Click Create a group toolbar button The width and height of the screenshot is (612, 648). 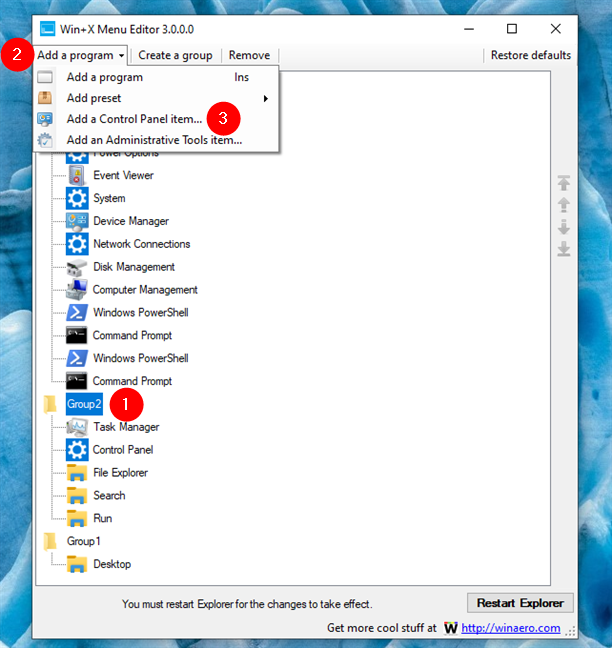175,55
